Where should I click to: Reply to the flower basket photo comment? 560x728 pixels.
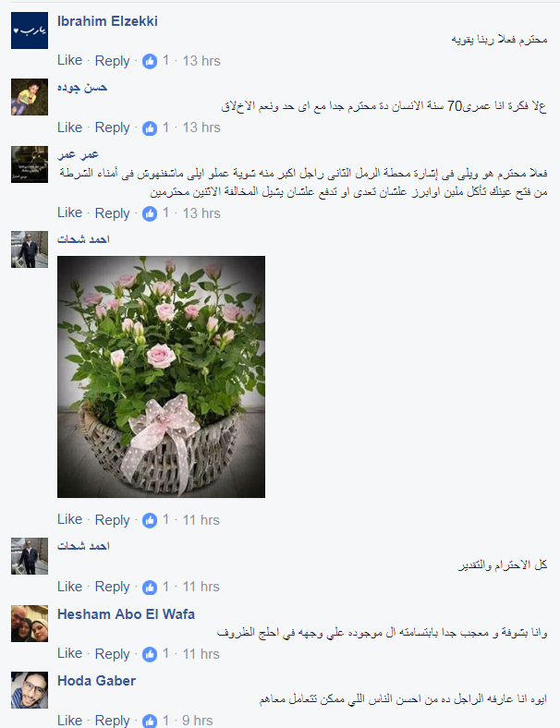(112, 520)
